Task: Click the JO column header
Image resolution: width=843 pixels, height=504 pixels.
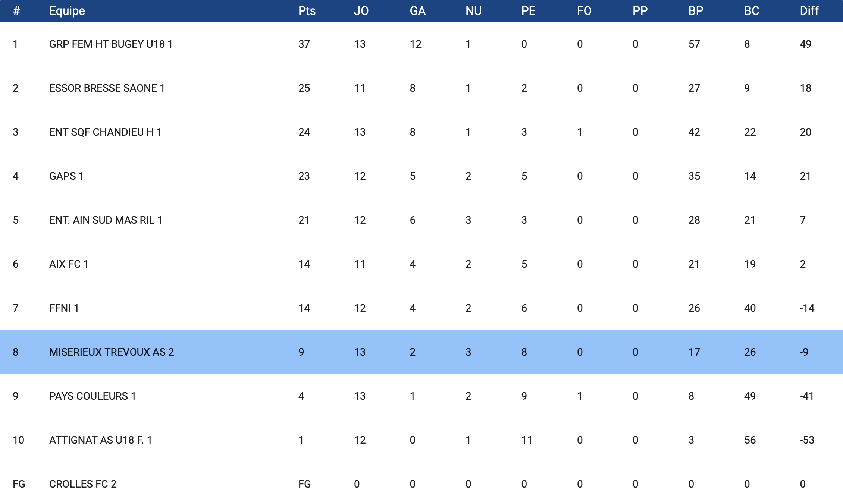Action: click(361, 11)
